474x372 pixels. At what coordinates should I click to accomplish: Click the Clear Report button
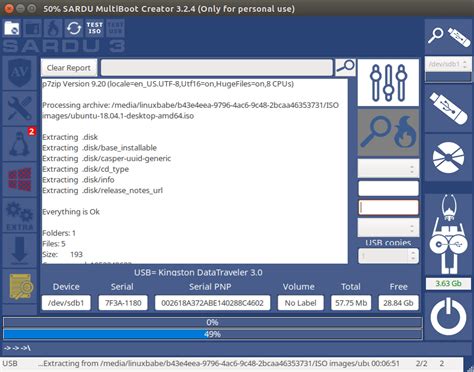[69, 68]
